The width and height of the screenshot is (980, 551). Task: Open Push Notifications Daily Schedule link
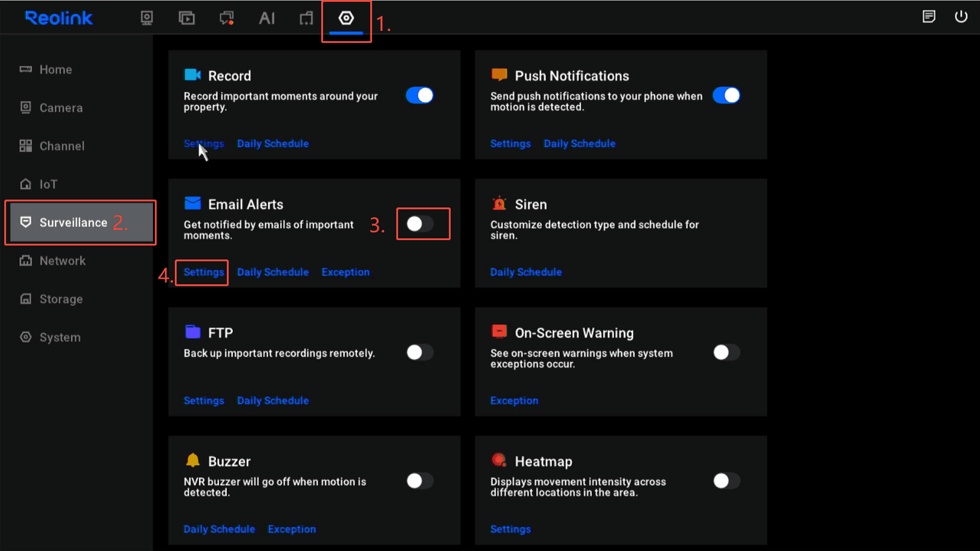pyautogui.click(x=580, y=143)
